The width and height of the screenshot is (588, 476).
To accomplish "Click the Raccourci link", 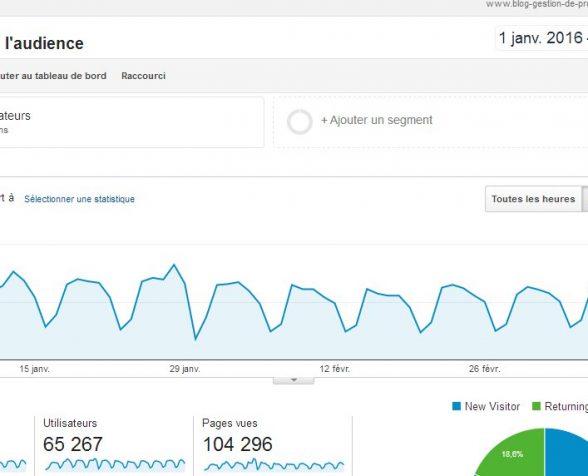I will tap(143, 76).
